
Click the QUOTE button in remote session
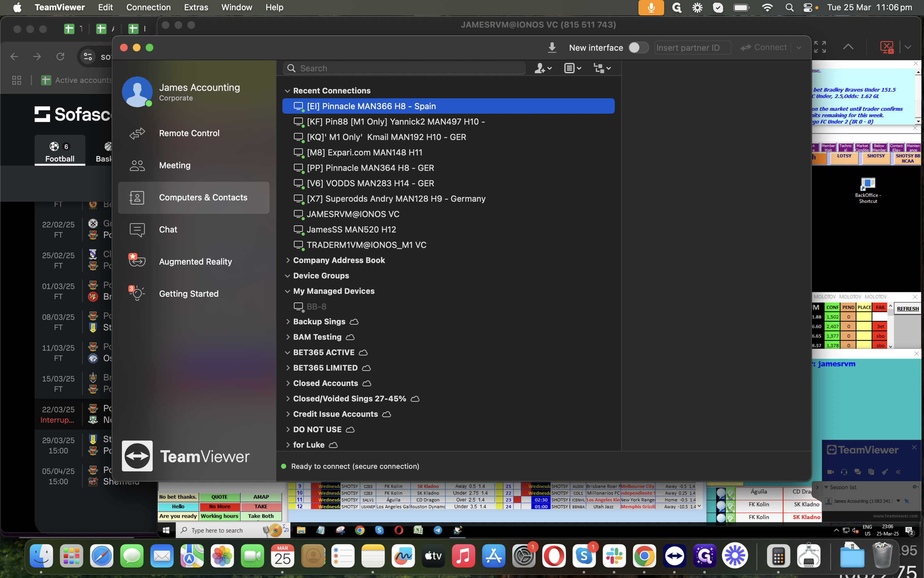click(x=219, y=497)
